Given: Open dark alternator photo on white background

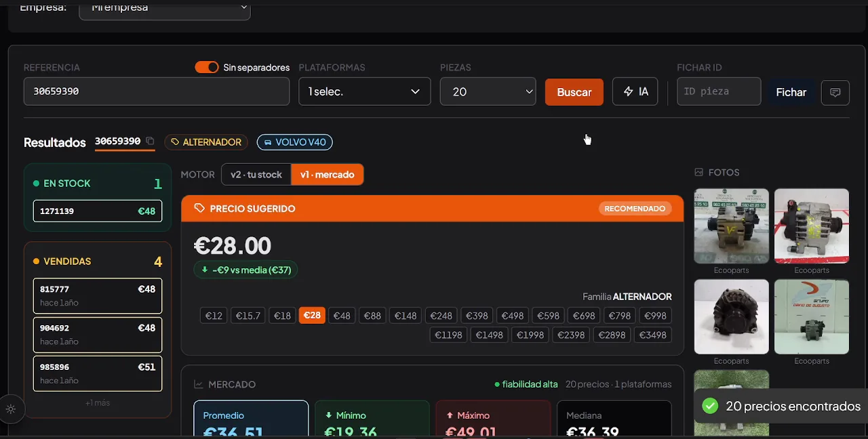Looking at the screenshot, I should pyautogui.click(x=731, y=316).
